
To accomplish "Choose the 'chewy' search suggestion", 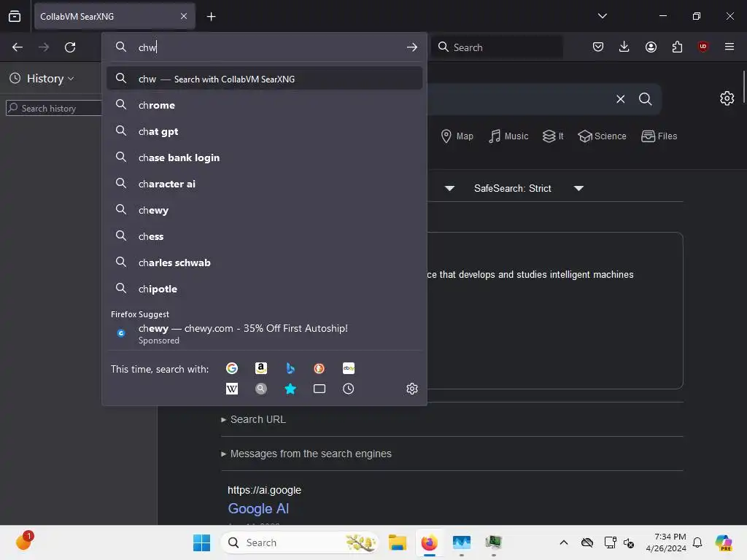I will pyautogui.click(x=264, y=210).
